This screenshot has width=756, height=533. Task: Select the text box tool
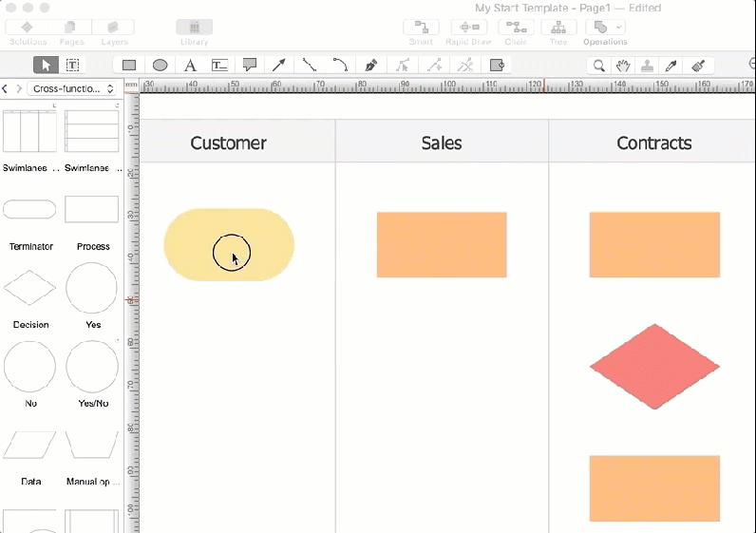(x=219, y=66)
